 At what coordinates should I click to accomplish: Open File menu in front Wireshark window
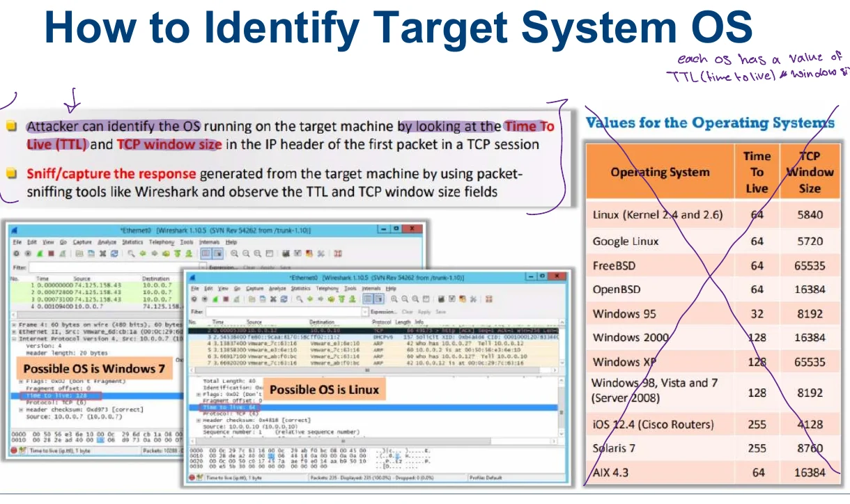195,288
